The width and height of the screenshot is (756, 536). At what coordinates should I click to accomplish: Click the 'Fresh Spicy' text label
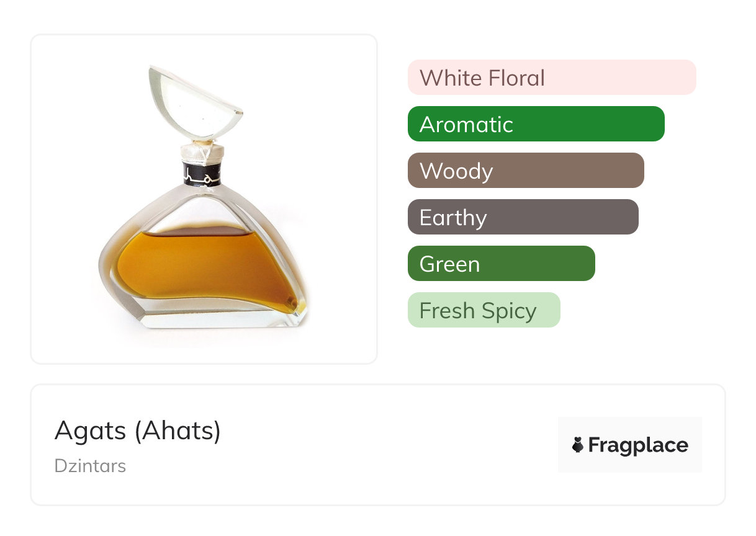click(x=478, y=310)
